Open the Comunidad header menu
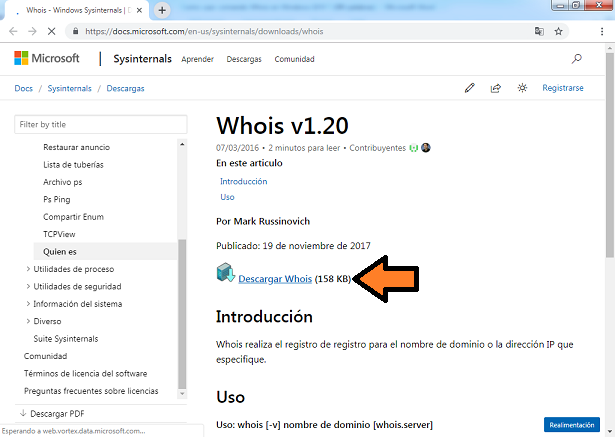The image size is (615, 437). tap(295, 59)
